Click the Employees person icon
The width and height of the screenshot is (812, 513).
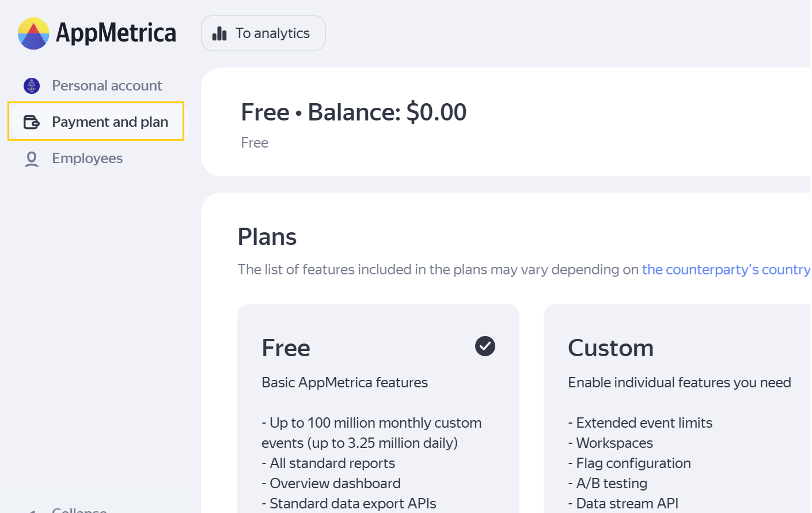pos(32,159)
